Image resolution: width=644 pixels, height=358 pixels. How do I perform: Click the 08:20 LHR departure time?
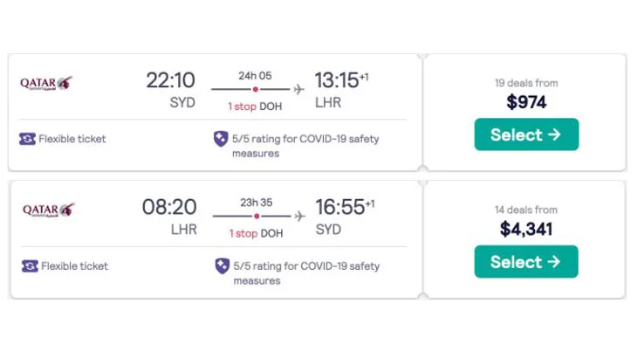point(169,208)
